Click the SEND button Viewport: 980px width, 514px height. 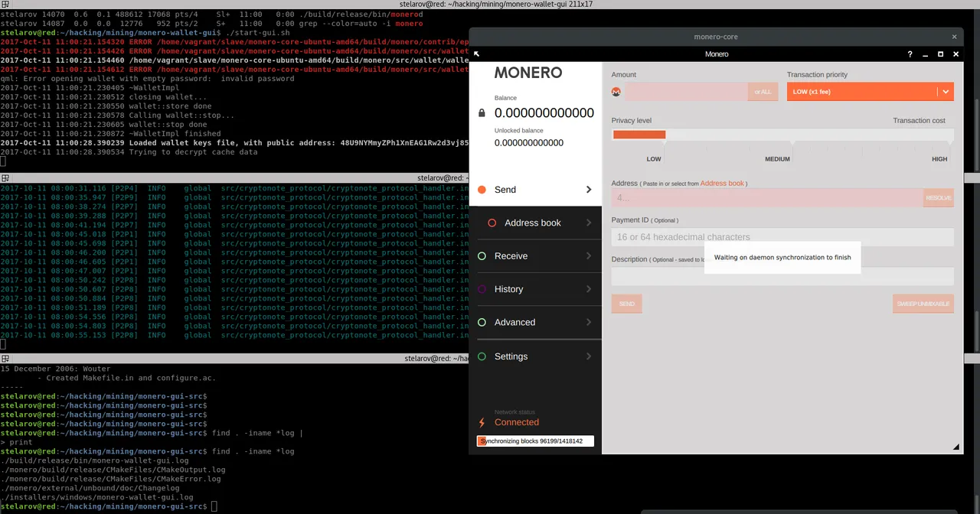[626, 304]
